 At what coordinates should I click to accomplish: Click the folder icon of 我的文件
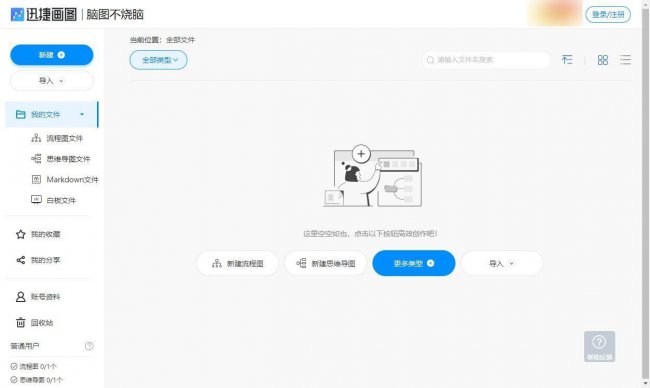20,114
